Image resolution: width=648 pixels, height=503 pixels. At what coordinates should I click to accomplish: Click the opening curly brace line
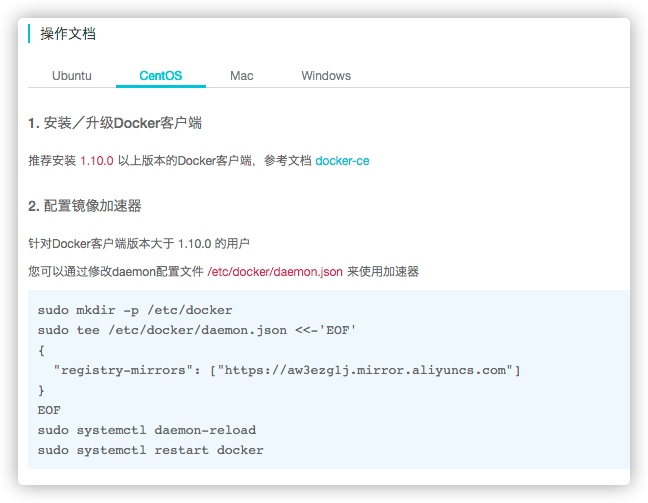[x=41, y=350]
